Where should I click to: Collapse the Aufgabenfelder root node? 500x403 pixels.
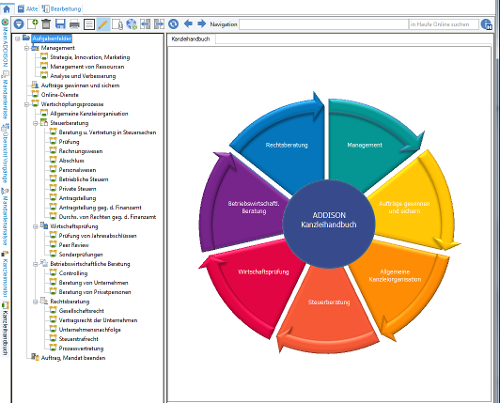coord(17,39)
